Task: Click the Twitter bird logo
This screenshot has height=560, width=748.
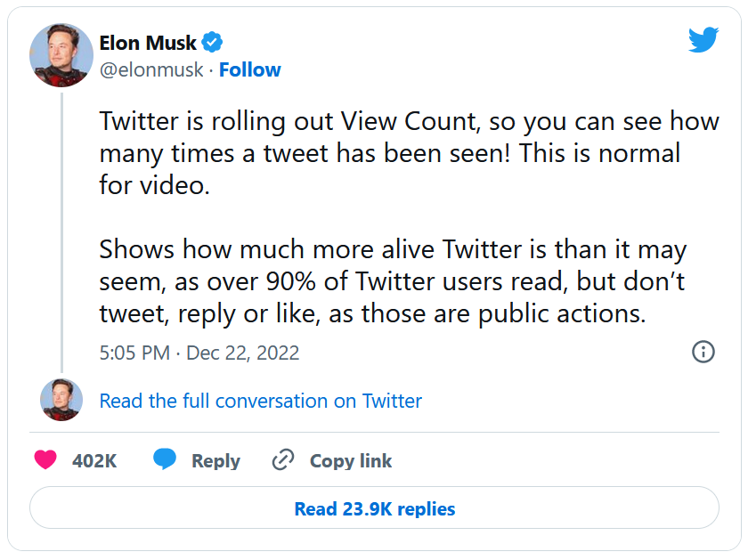Action: point(703,39)
